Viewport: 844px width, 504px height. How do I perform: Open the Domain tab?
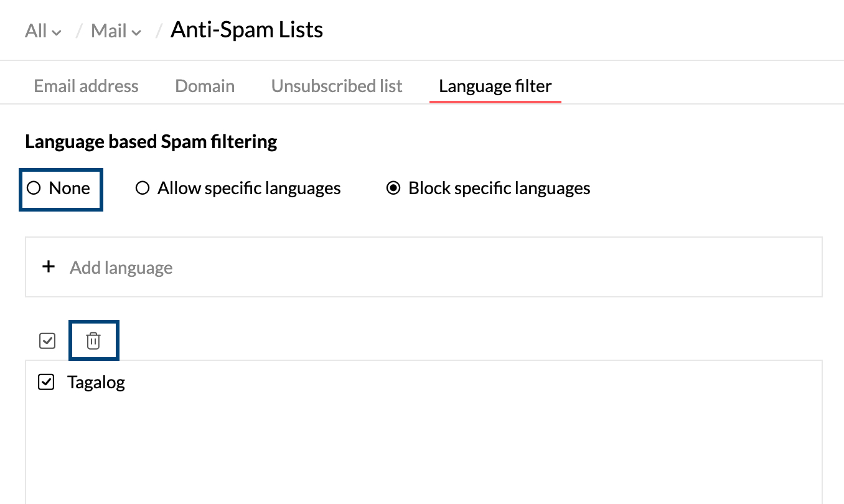205,86
